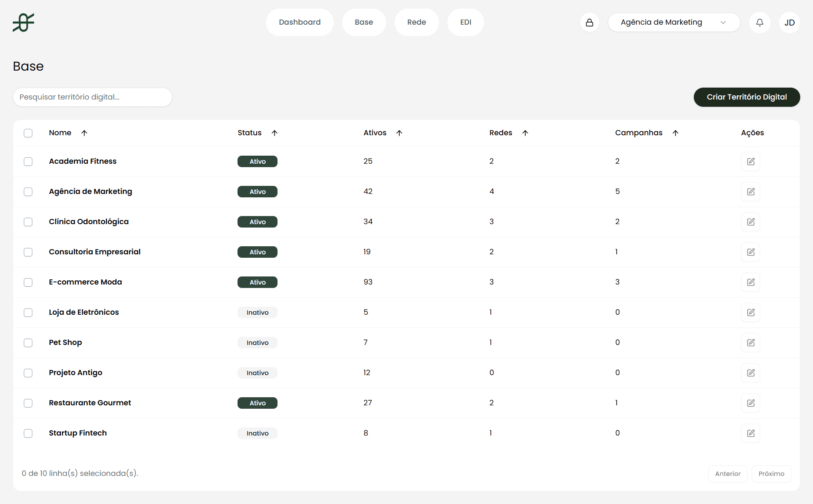The width and height of the screenshot is (813, 504).
Task: Sort by Campanhas using its sort arrow
Action: point(675,133)
